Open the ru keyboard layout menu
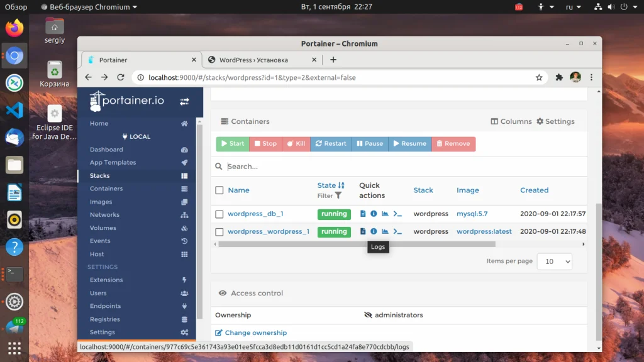The image size is (644, 362). coord(573,7)
